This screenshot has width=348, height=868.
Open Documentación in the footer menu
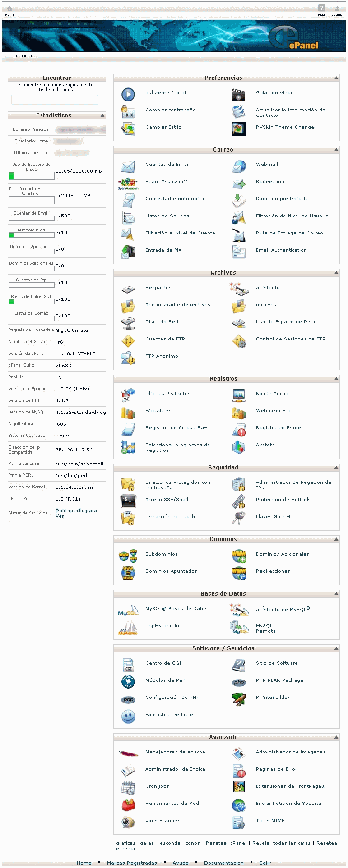pyautogui.click(x=224, y=863)
